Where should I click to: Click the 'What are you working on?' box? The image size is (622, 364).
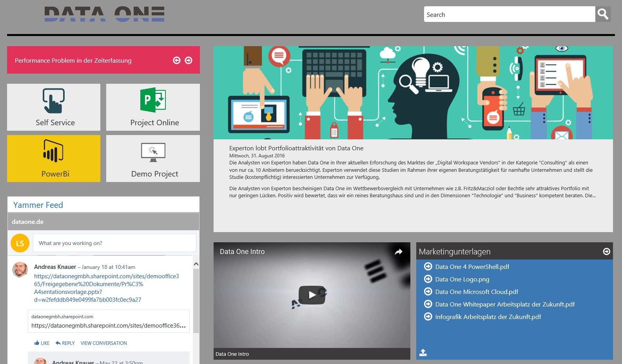coord(114,243)
